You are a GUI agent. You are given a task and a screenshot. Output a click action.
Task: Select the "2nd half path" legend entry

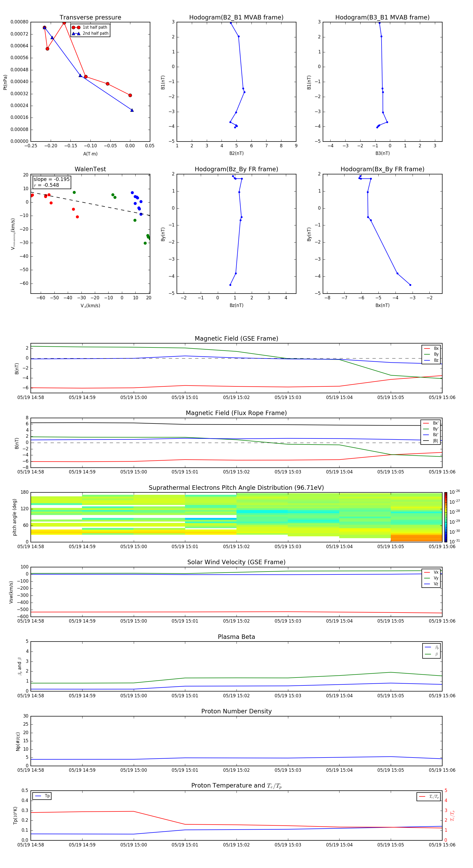pyautogui.click(x=91, y=33)
